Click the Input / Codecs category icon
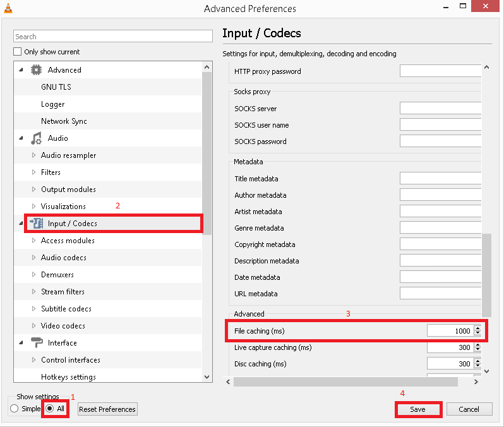 pyautogui.click(x=36, y=223)
